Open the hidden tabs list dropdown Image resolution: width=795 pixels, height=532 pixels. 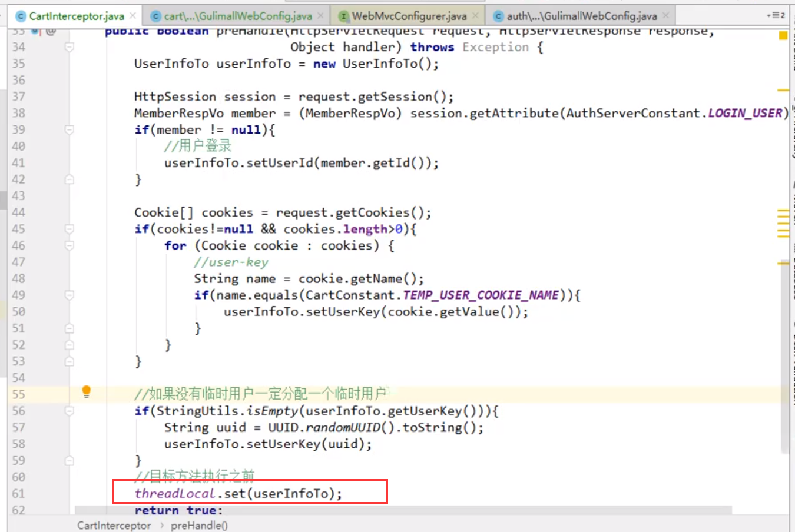776,15
